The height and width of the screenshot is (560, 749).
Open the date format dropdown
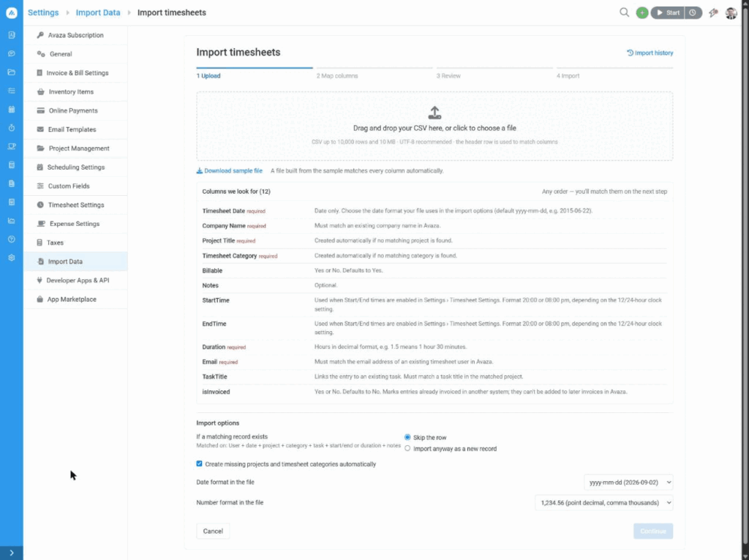point(628,483)
